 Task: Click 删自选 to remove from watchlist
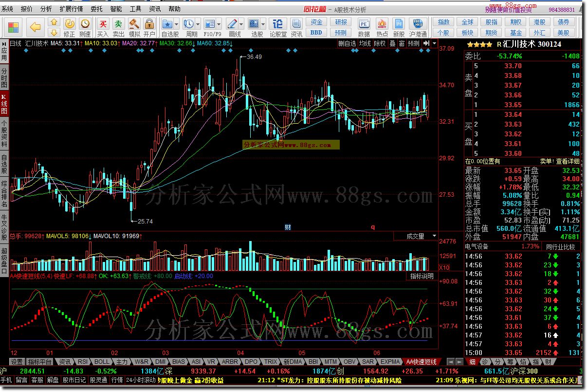tap(348, 43)
